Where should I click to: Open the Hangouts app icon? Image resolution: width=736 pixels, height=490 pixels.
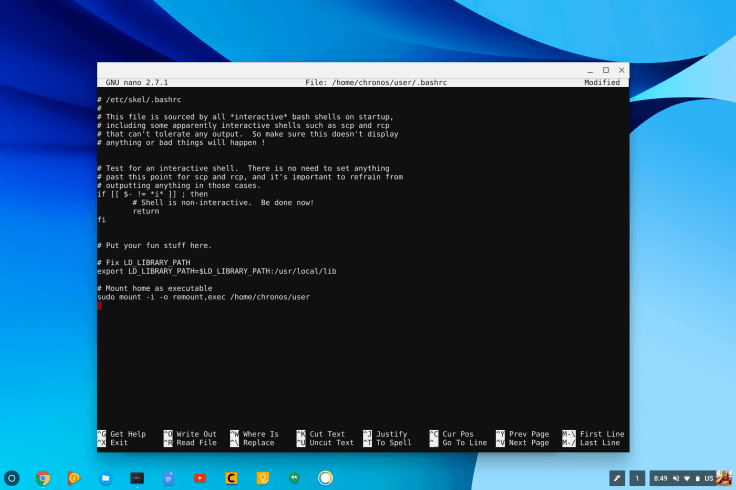294,478
